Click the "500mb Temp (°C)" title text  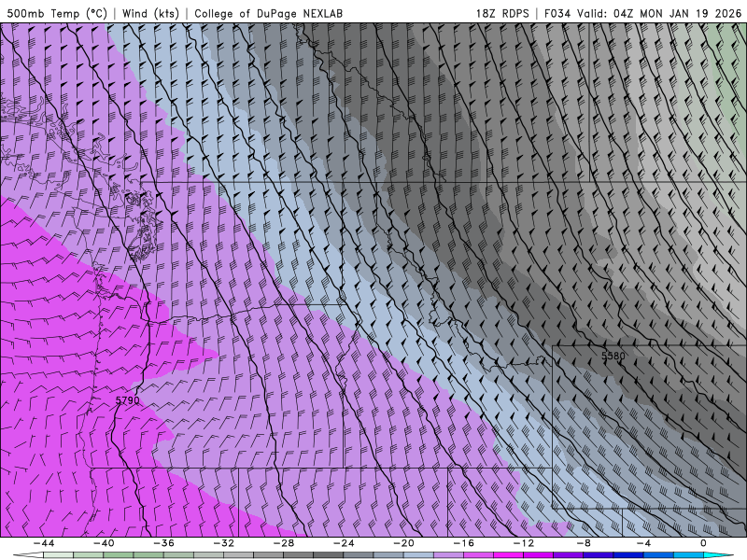click(x=57, y=13)
